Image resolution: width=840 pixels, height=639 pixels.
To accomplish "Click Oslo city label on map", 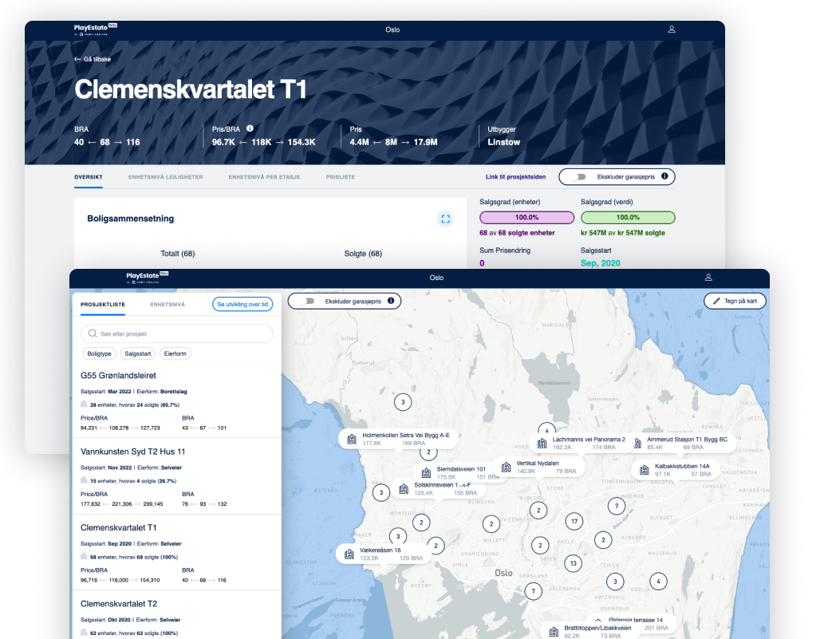I will tap(503, 573).
